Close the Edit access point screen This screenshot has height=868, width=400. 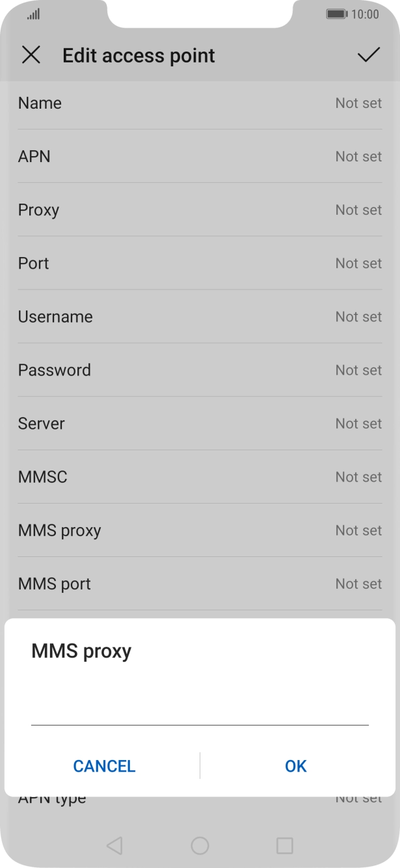pos(31,55)
